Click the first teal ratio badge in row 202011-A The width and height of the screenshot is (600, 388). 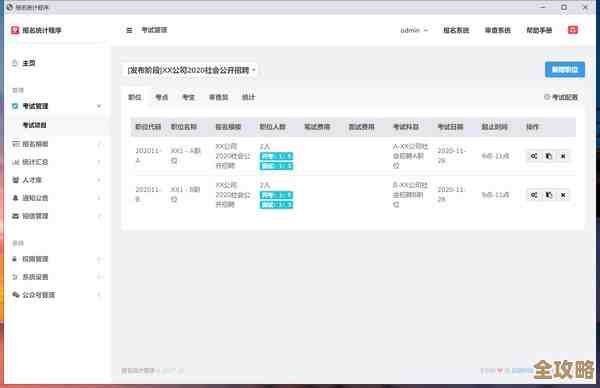(276, 156)
